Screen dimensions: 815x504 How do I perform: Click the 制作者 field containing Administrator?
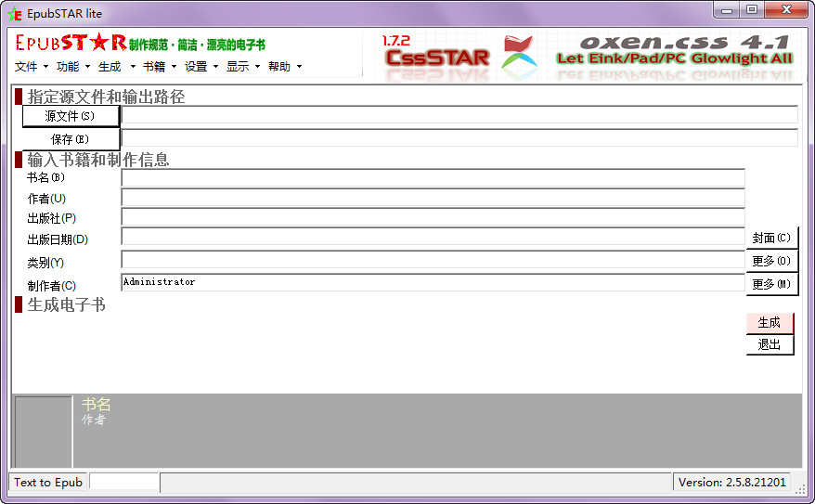click(433, 282)
